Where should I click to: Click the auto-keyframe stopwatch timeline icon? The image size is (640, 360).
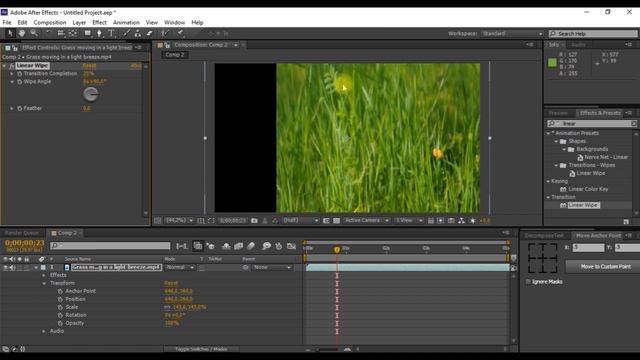click(279, 246)
